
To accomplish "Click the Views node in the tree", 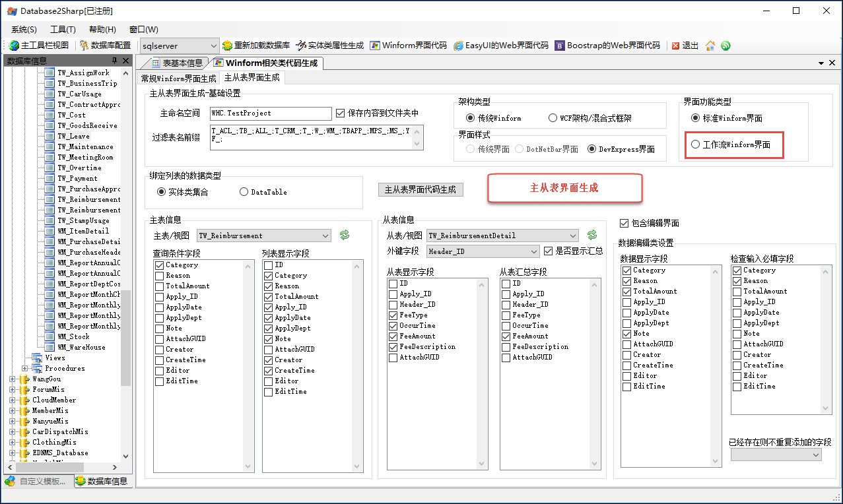I will [x=55, y=358].
